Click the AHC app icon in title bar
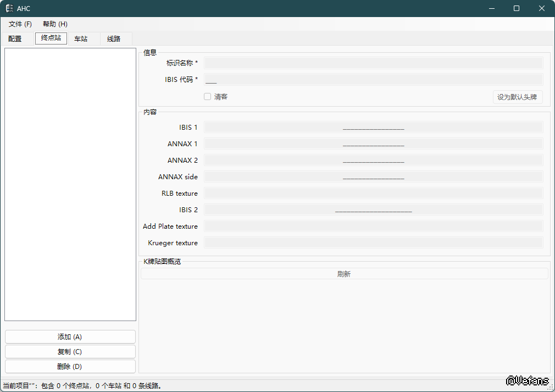 (x=9, y=8)
